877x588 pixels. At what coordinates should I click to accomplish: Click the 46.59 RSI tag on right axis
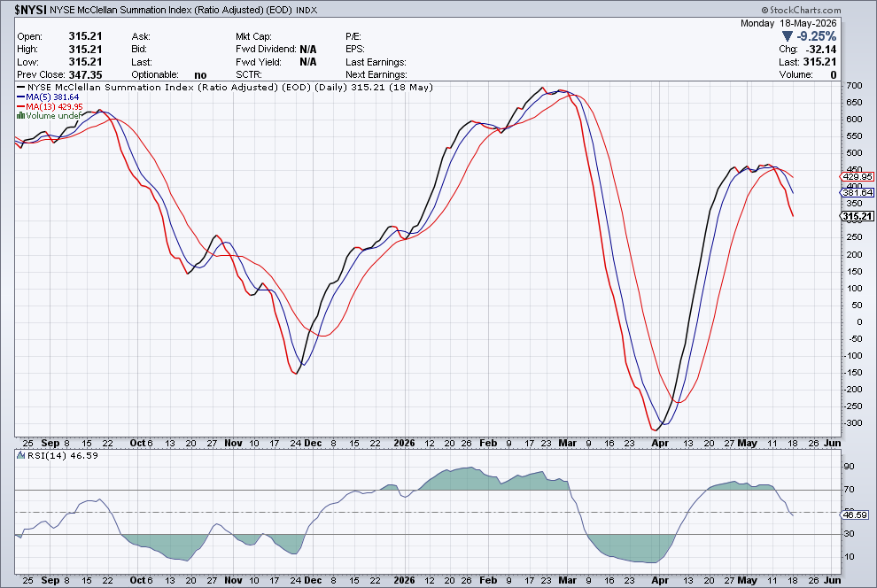coord(855,515)
